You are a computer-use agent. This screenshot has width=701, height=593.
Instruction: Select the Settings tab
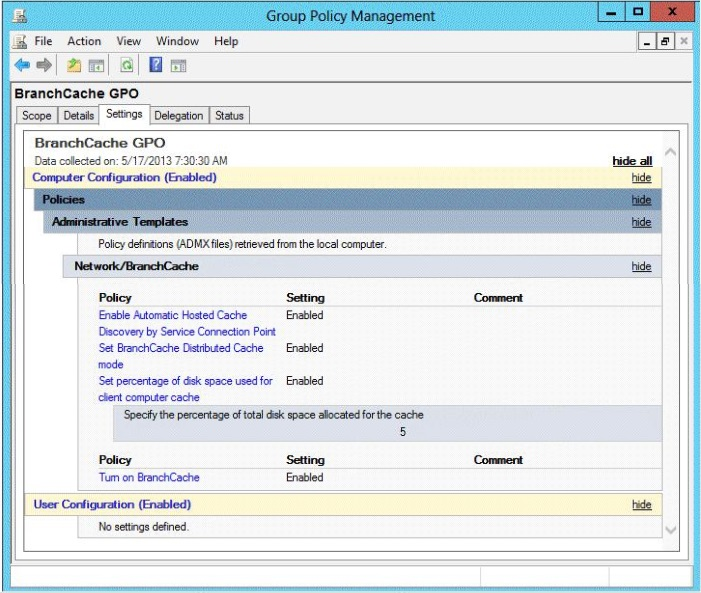[124, 114]
